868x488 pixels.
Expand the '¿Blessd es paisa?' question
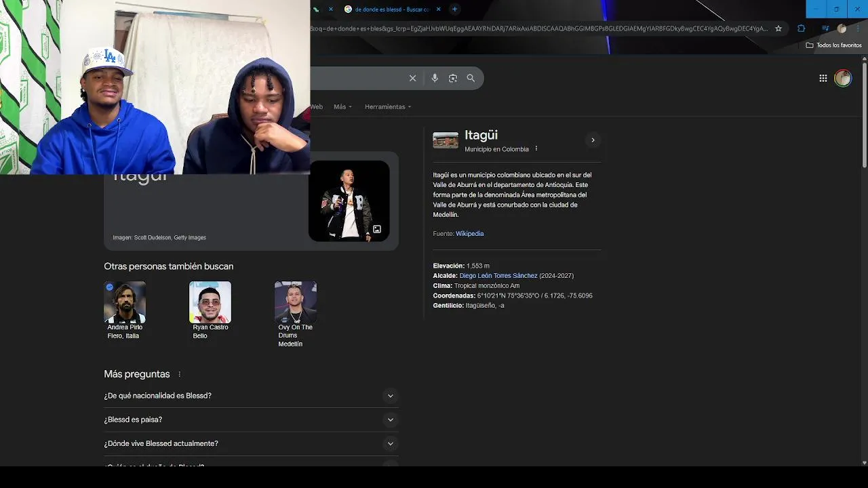click(251, 420)
